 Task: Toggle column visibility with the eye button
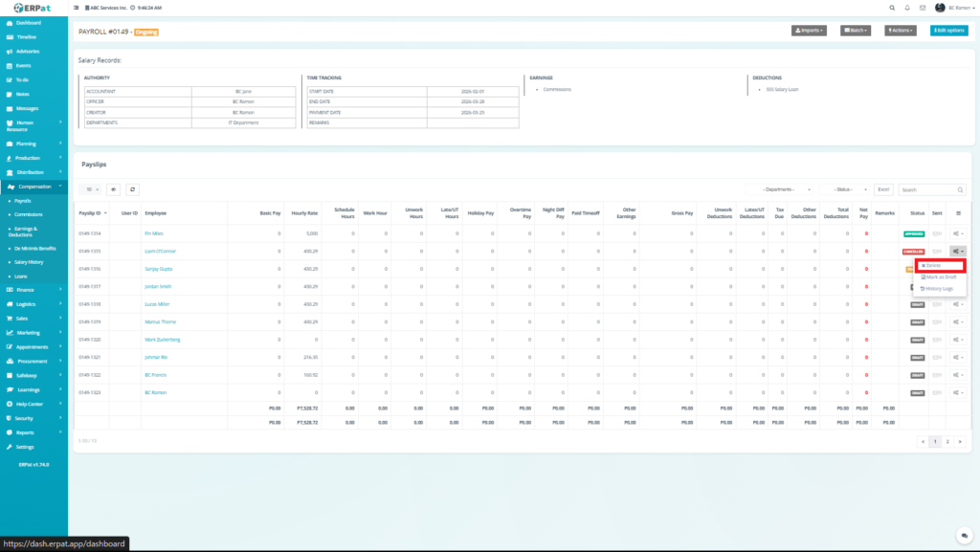click(113, 189)
